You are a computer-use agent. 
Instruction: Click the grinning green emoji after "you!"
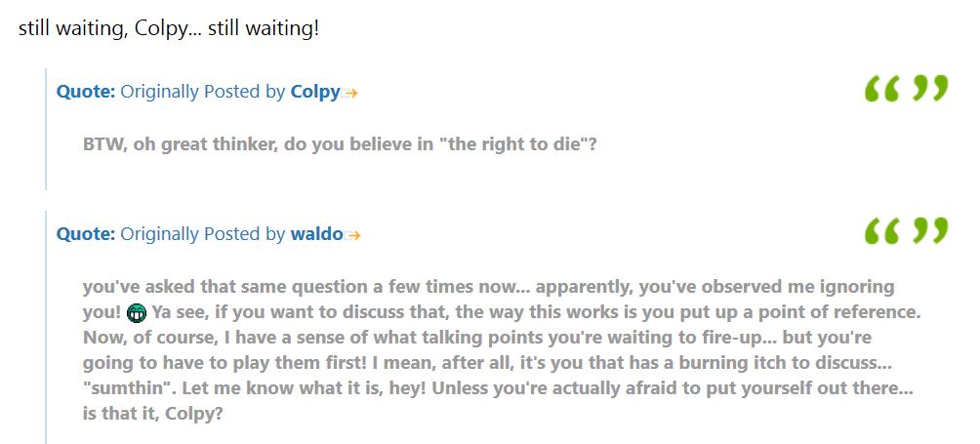[137, 313]
